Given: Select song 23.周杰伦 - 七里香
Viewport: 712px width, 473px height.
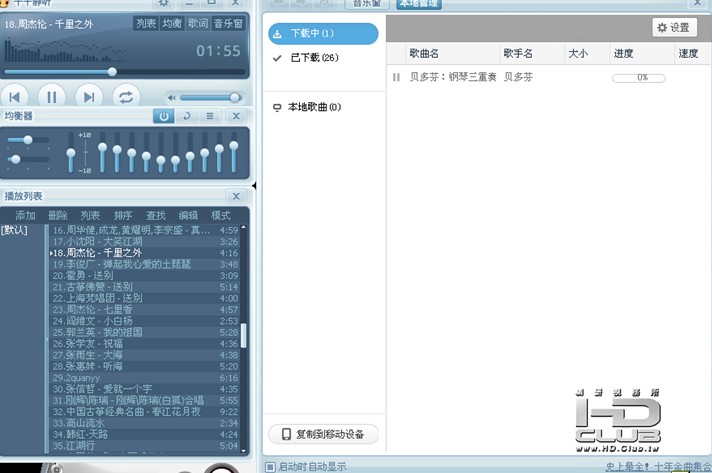Looking at the screenshot, I should coord(144,310).
